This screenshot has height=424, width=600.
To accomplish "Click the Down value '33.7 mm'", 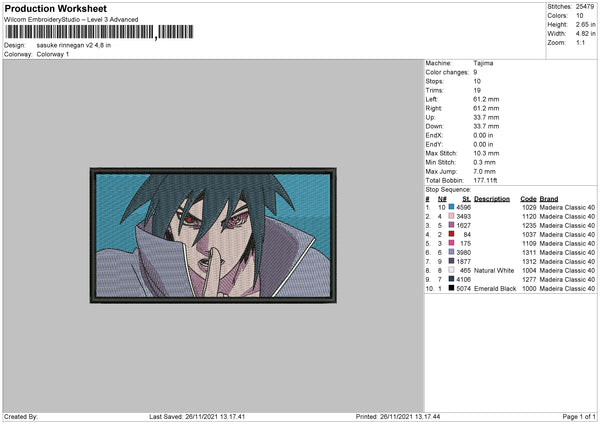I will [486, 126].
